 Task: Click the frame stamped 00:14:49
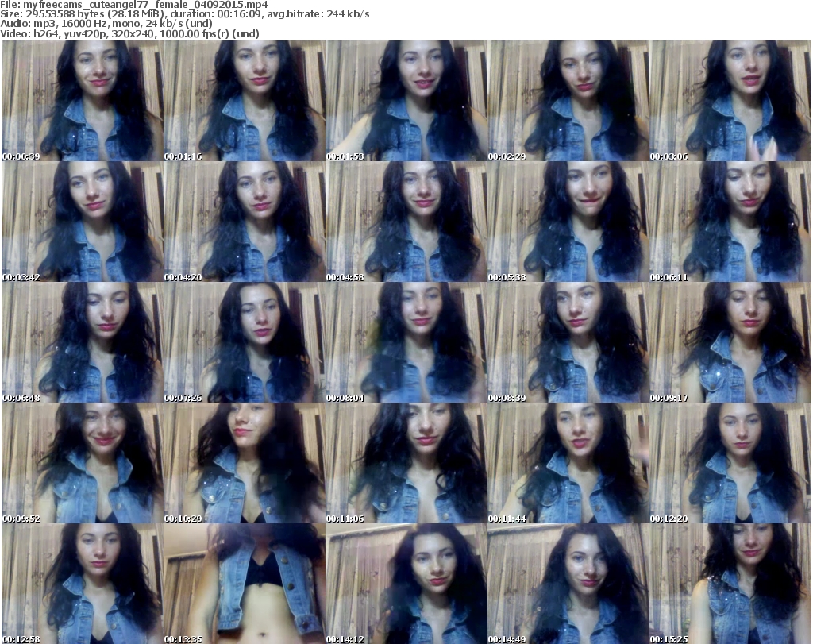(x=568, y=584)
